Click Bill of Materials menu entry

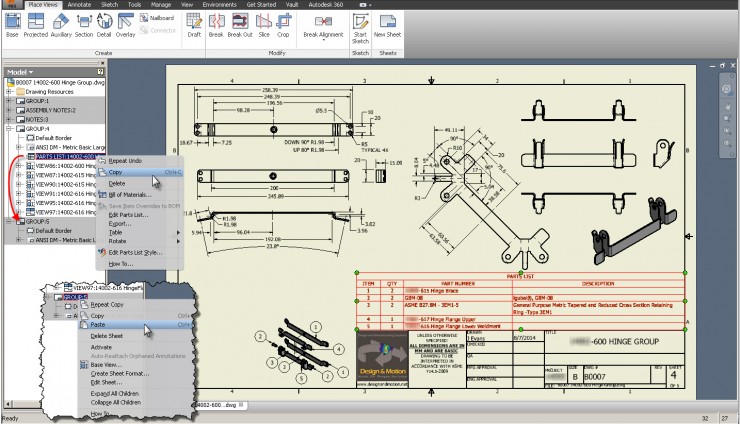tap(130, 194)
